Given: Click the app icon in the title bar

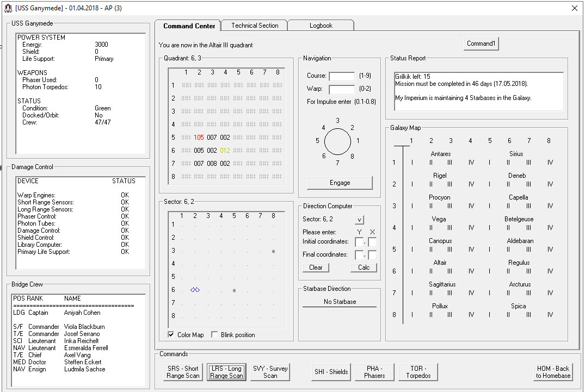Looking at the screenshot, I should [7, 8].
